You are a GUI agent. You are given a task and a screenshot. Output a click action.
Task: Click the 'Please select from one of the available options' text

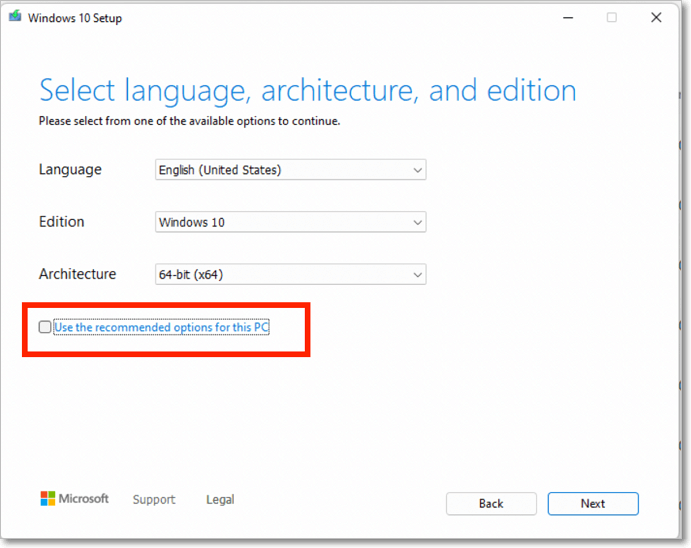[x=189, y=121]
